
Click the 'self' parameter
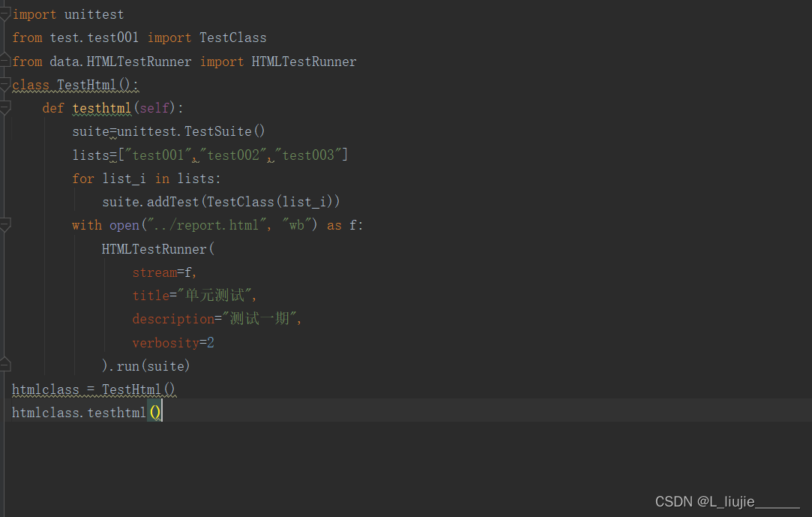coord(154,108)
